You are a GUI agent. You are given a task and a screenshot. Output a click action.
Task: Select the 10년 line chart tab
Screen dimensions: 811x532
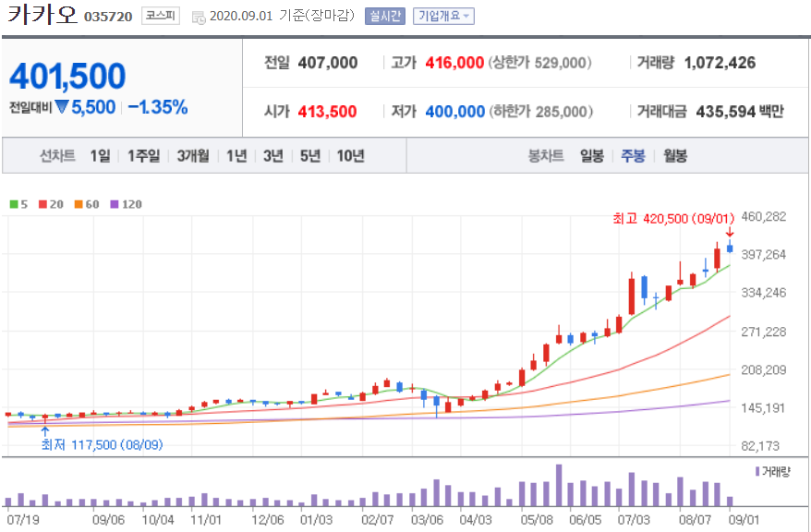point(351,155)
